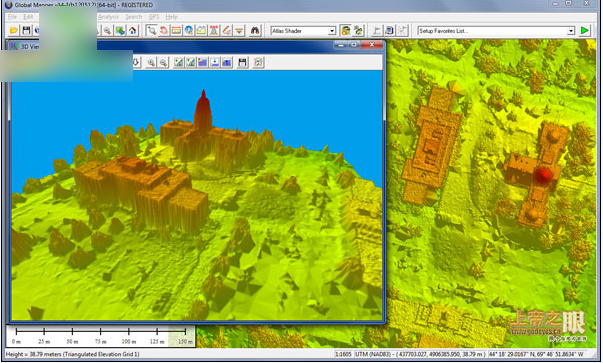Open the down-arrow tool dropdown icon
The width and height of the screenshot is (603, 363).
pos(239,30)
